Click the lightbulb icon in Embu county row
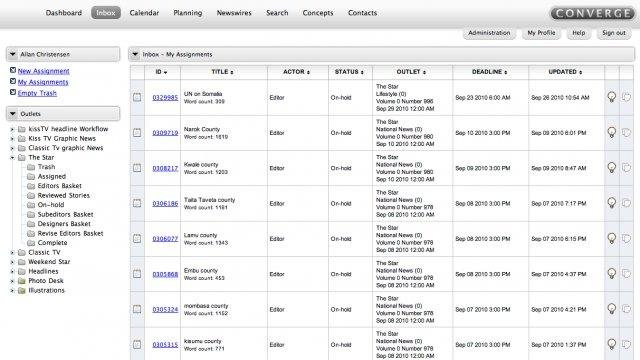Viewport: 640px width, 360px height. tap(611, 273)
